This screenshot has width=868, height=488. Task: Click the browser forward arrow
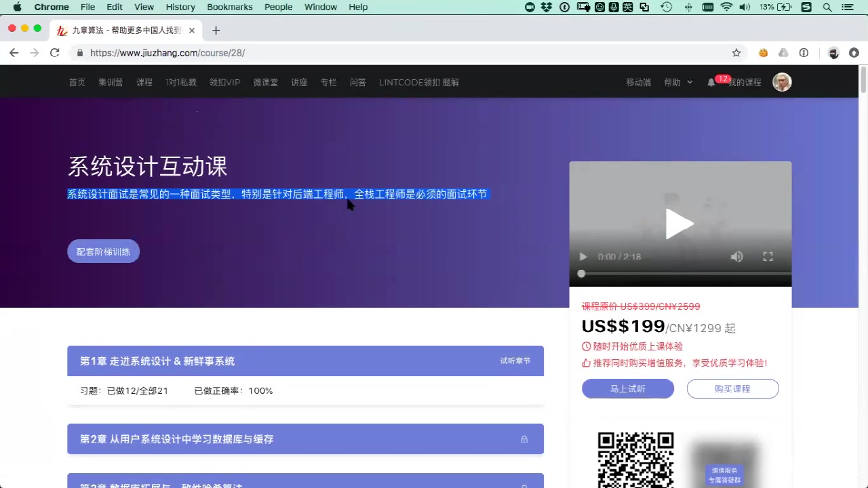tap(34, 53)
